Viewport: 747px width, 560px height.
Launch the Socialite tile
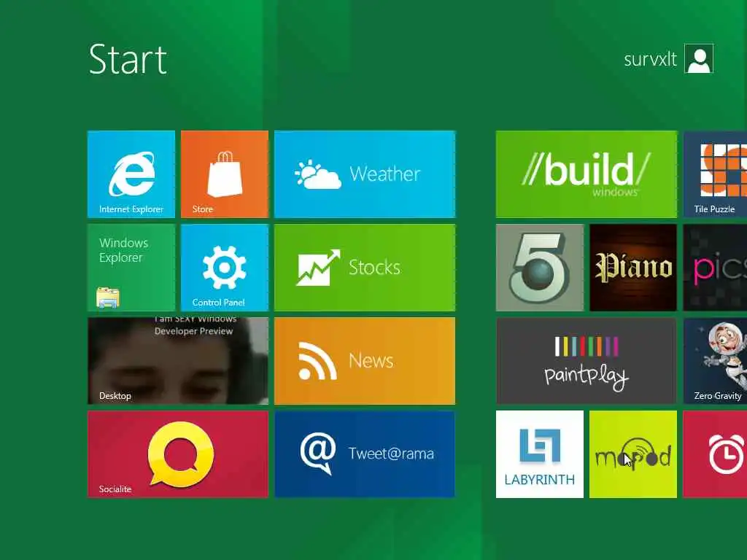[x=178, y=454]
